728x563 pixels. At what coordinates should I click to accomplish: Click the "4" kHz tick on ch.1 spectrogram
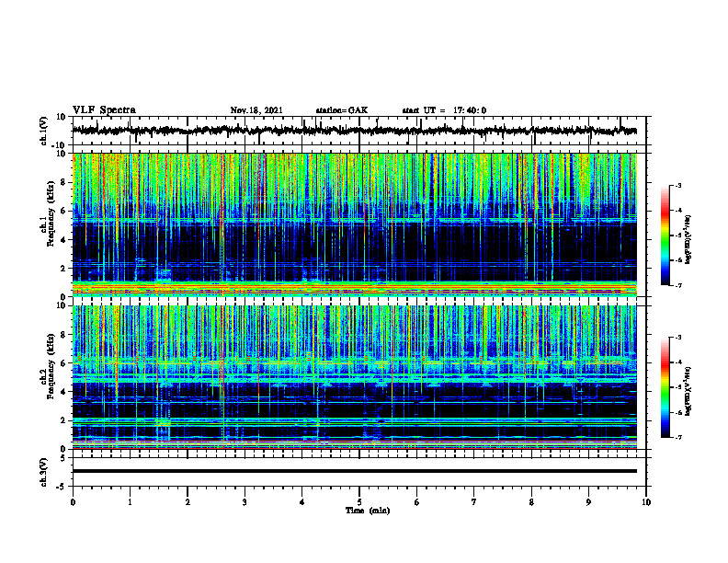tap(63, 240)
